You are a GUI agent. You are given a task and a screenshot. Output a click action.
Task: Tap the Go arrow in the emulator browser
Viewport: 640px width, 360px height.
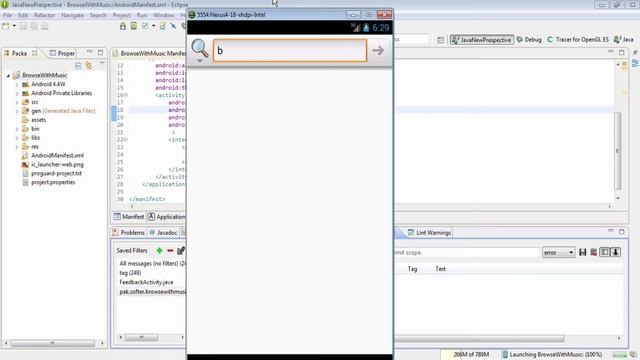pyautogui.click(x=378, y=50)
